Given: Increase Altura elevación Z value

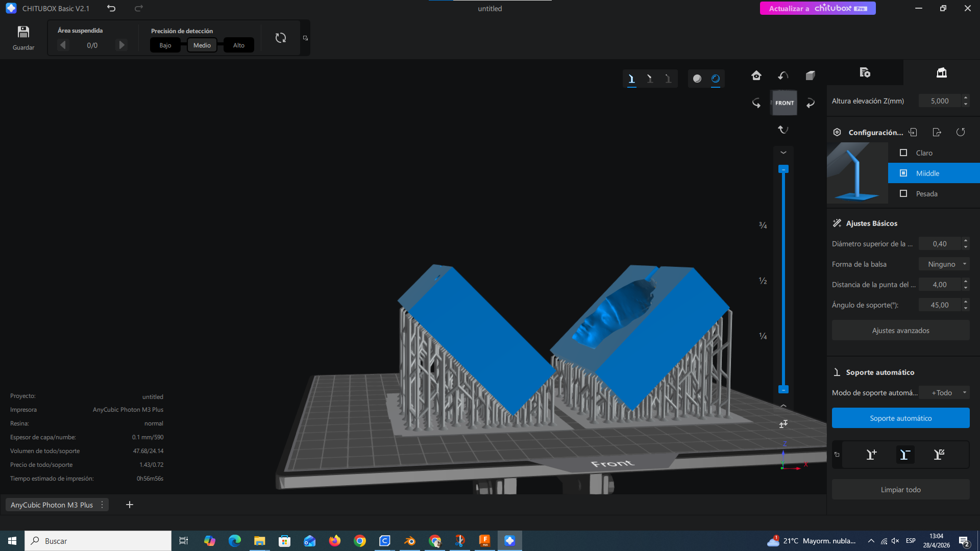Looking at the screenshot, I should coord(966,97).
